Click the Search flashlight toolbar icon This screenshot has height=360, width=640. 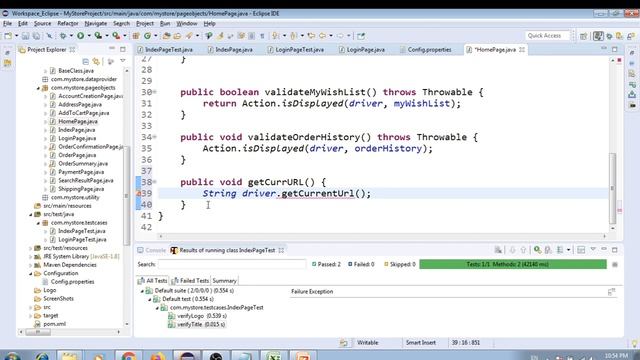click(x=189, y=36)
